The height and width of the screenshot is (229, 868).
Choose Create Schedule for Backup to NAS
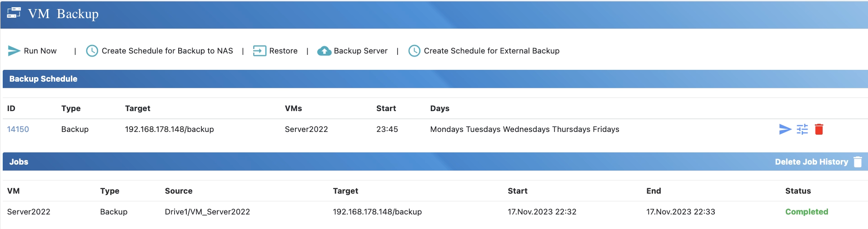tap(167, 51)
